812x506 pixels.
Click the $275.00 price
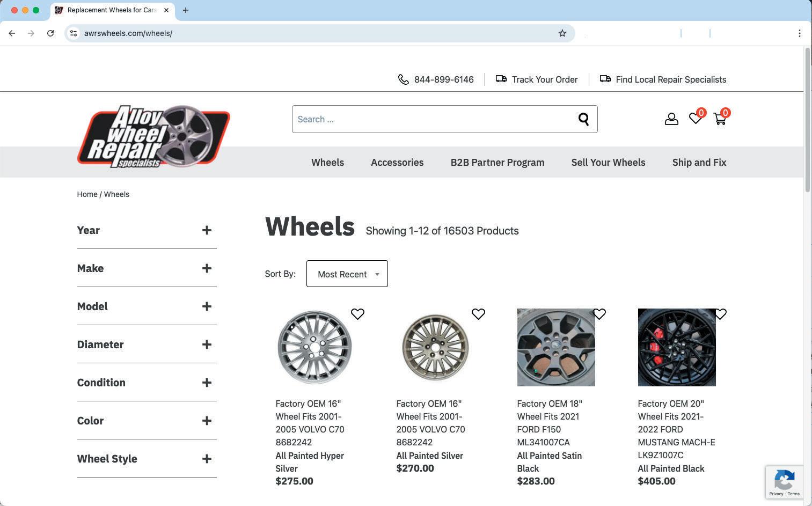tap(294, 481)
